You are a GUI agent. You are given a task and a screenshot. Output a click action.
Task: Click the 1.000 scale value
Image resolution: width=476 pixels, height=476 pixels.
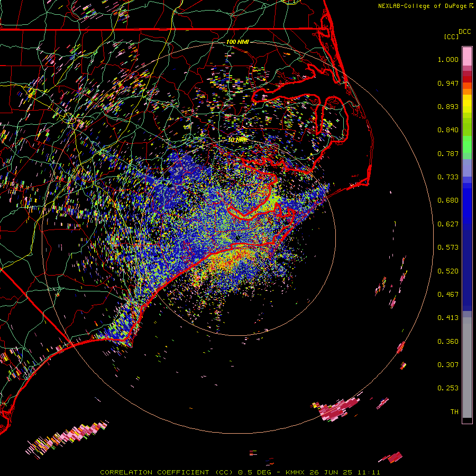pyautogui.click(x=448, y=59)
